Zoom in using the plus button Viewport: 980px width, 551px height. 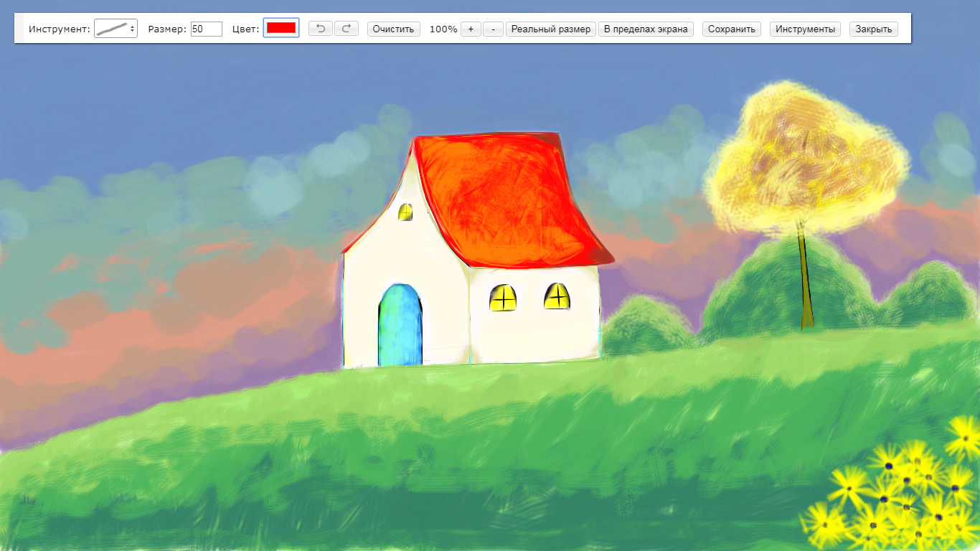tap(471, 29)
